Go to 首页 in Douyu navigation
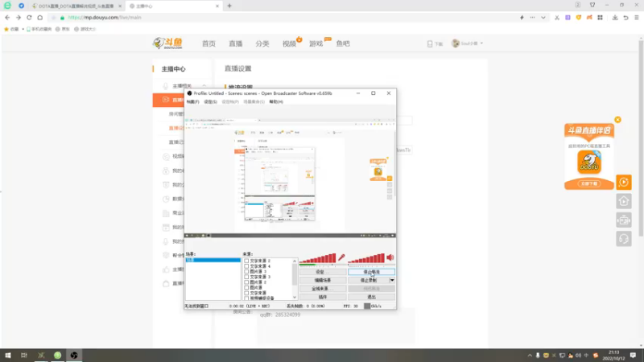This screenshot has width=644, height=362. coord(208,43)
